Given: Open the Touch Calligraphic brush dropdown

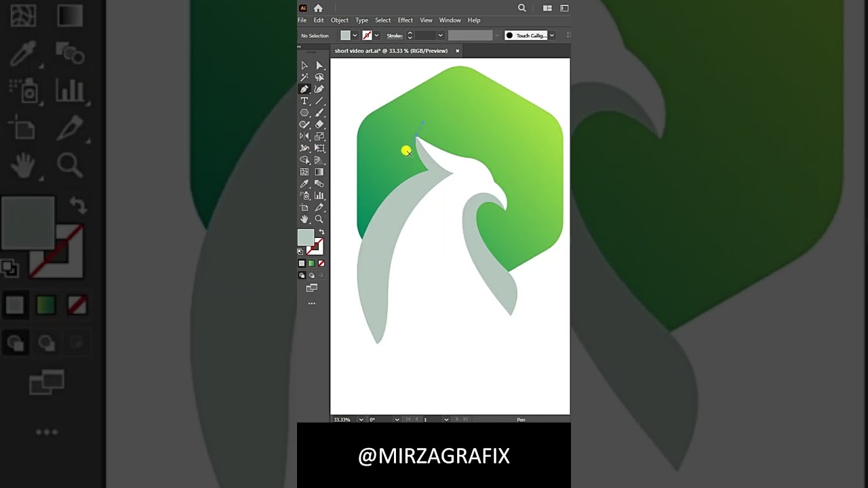Looking at the screenshot, I should point(552,35).
